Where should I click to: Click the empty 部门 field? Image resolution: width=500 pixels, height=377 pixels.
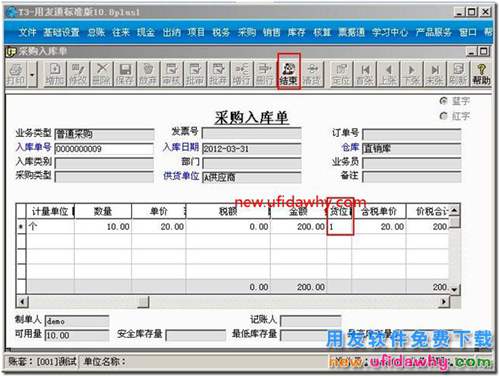coord(252,163)
